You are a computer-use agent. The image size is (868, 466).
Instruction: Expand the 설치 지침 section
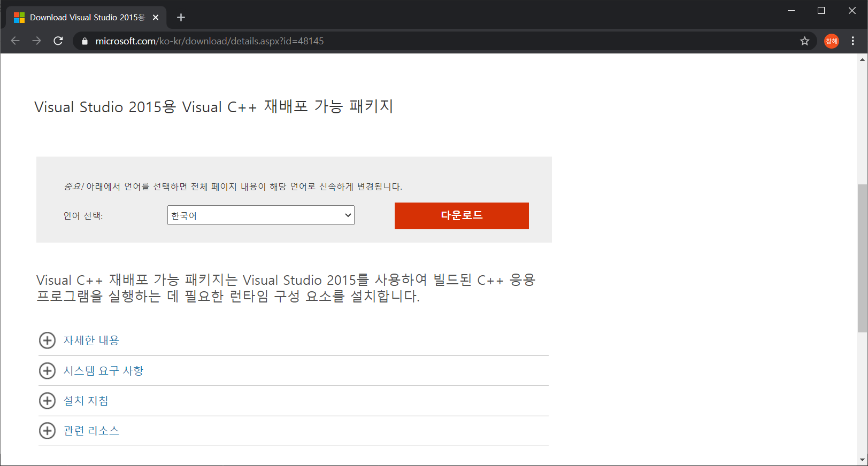click(47, 401)
